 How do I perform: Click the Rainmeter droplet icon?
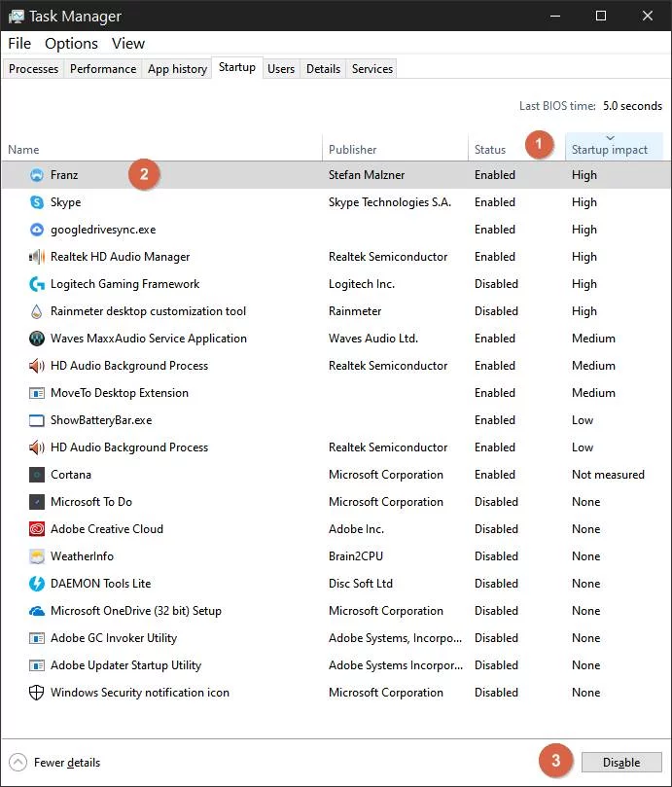(37, 311)
